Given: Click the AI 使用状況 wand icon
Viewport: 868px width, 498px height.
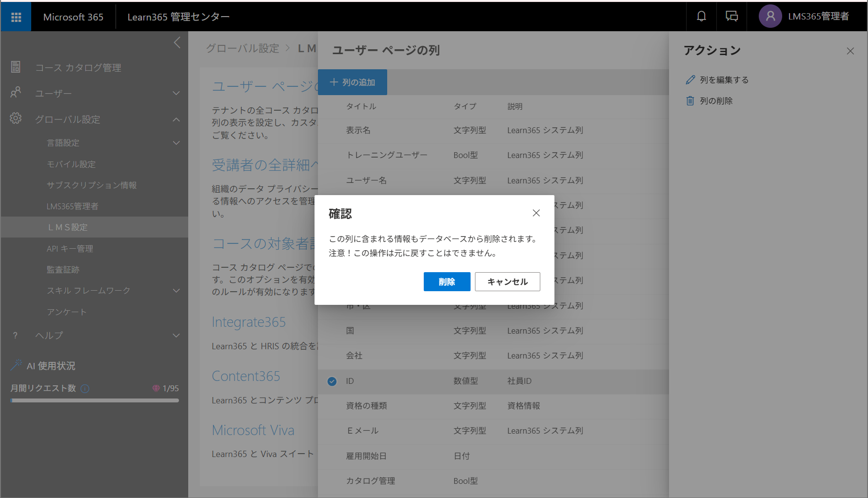Looking at the screenshot, I should pos(16,364).
